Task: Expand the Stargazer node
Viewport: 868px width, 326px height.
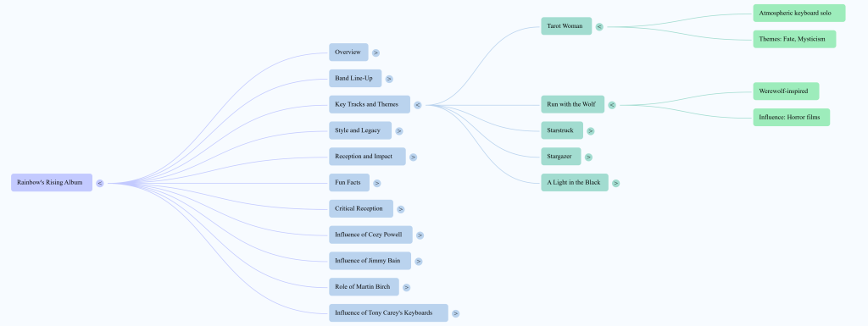Action: tap(588, 157)
